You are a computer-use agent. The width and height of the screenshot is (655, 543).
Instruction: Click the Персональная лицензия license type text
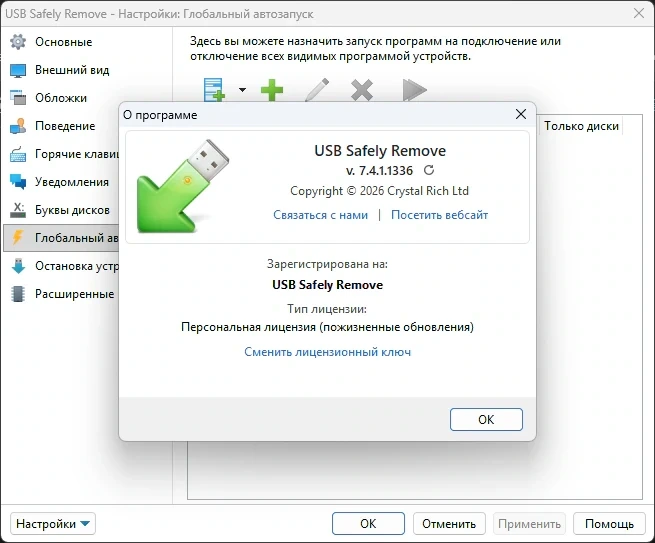328,327
